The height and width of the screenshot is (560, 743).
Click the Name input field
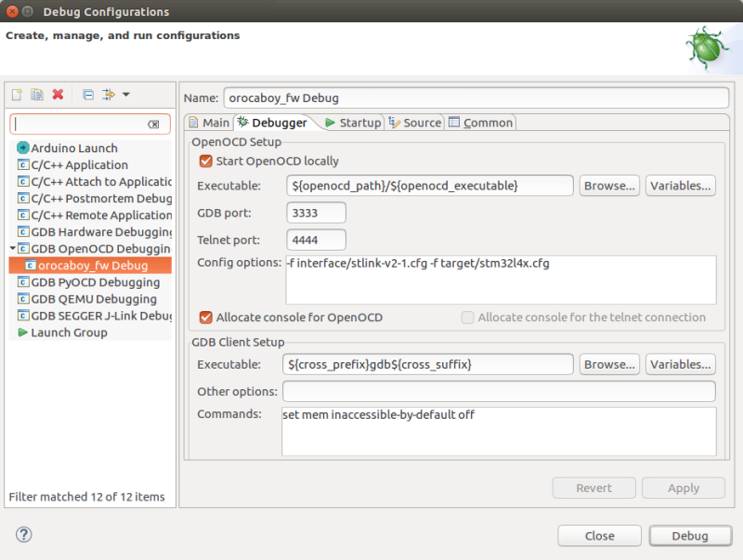point(476,98)
